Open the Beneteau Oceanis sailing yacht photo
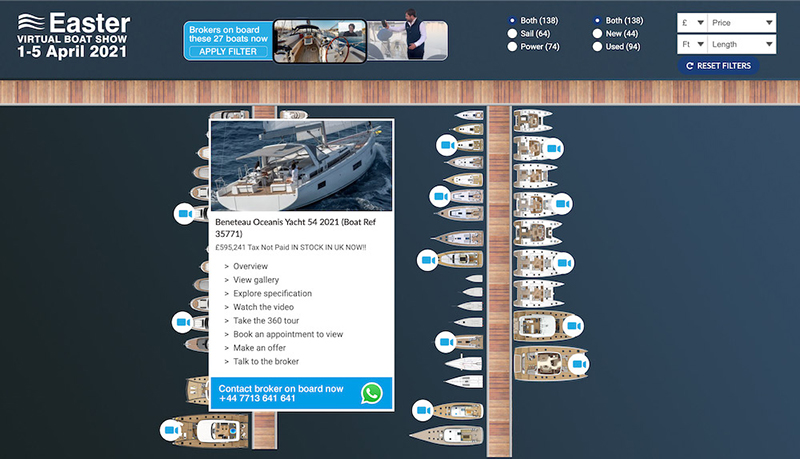The width and height of the screenshot is (800, 459). 302,166
